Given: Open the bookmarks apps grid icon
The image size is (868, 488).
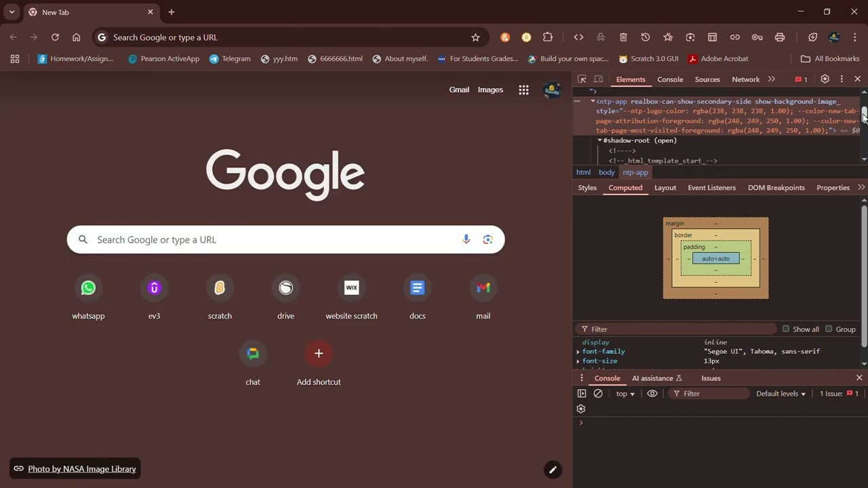Looking at the screenshot, I should pos(15,59).
